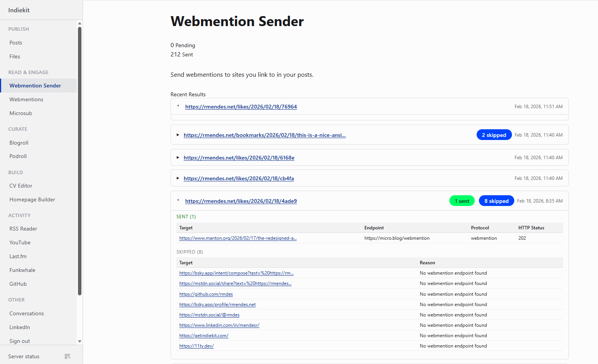Expand the likes/cb4fa result entry
Viewport: 598px width, 364px height.
point(178,178)
